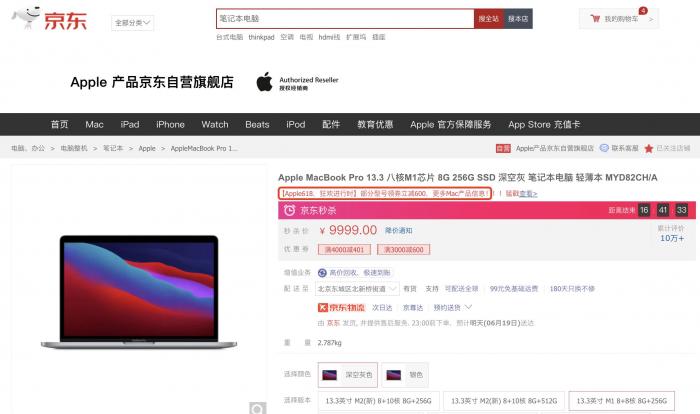
Task: Click the 电脑整机 breadcrumb link
Action: 74,148
